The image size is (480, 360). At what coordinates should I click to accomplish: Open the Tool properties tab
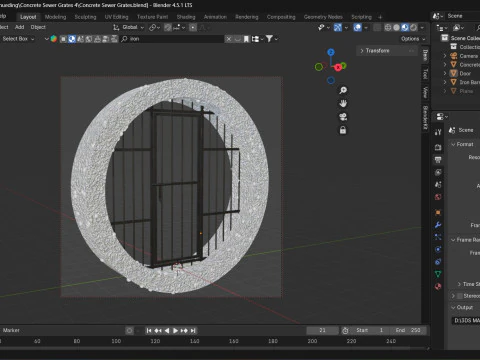[438, 132]
